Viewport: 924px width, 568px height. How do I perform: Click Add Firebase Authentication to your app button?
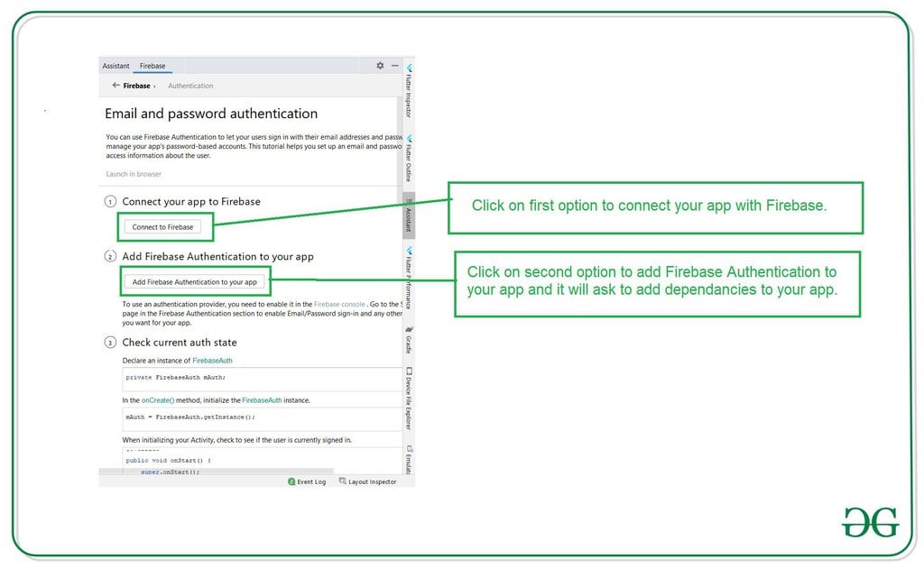pyautogui.click(x=195, y=282)
